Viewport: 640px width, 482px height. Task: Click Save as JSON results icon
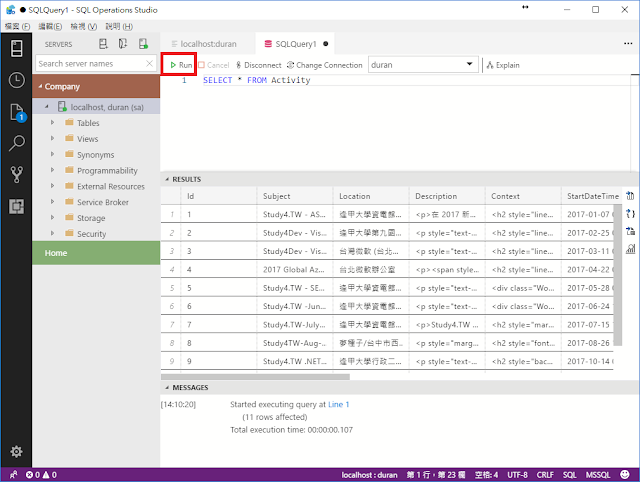[630, 213]
